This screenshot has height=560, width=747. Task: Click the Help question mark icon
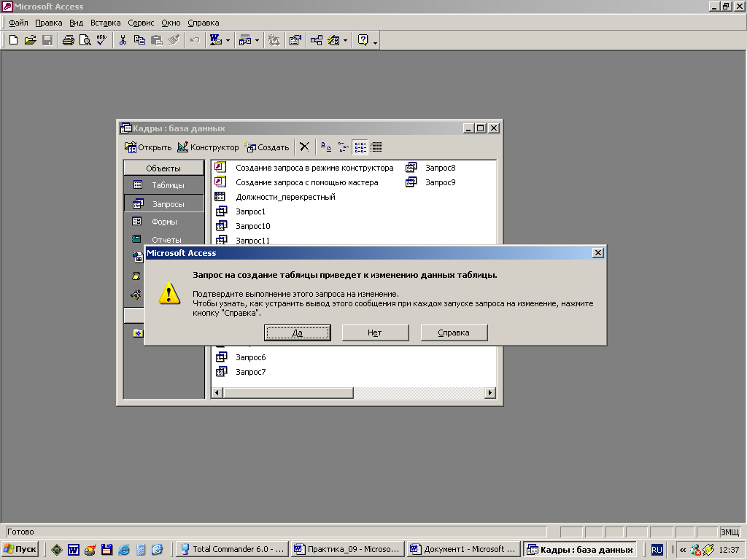point(363,41)
